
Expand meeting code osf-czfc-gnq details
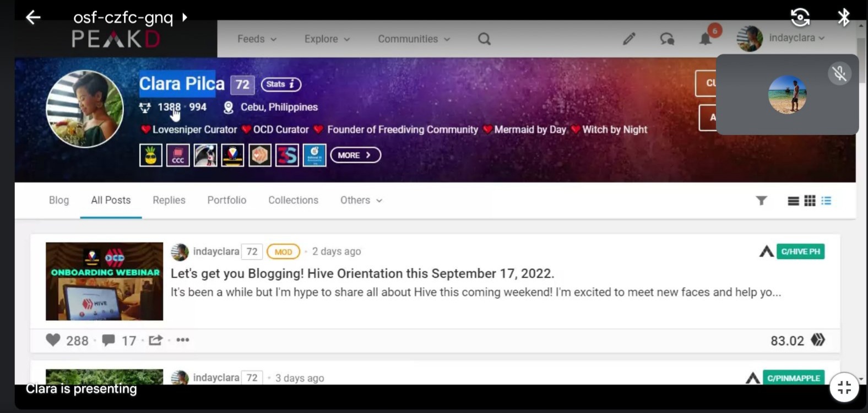pyautogui.click(x=131, y=18)
